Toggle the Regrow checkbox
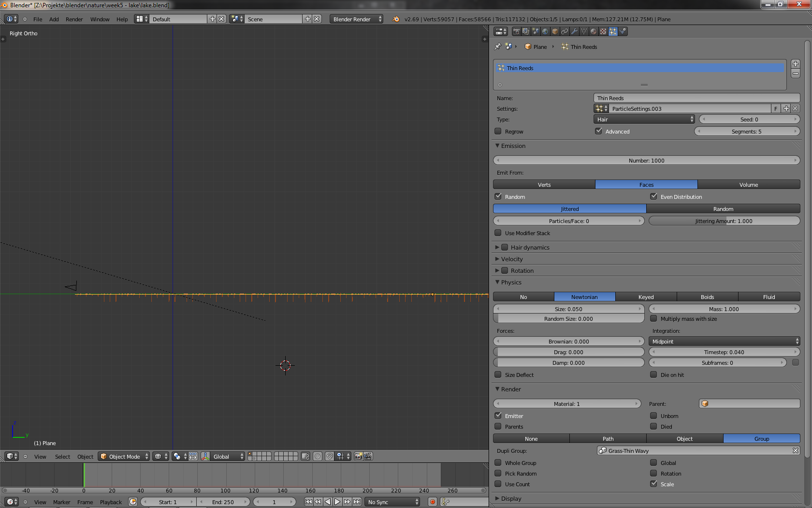The image size is (812, 508). pyautogui.click(x=498, y=131)
